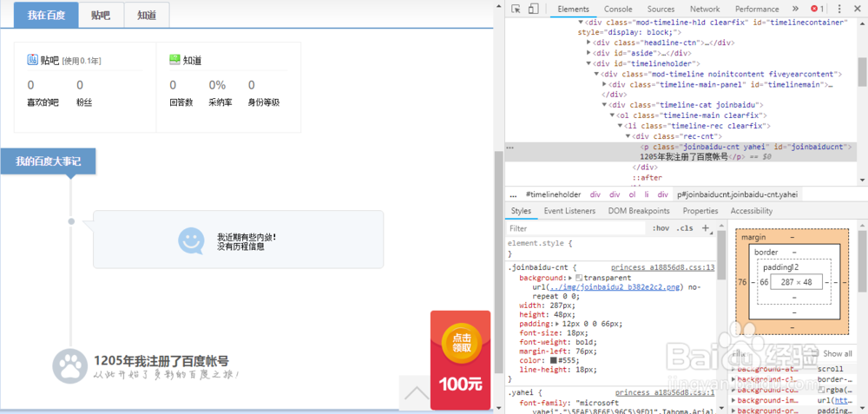Add a new style rule with plus icon
Image resolution: width=868 pixels, height=414 pixels.
pos(705,228)
